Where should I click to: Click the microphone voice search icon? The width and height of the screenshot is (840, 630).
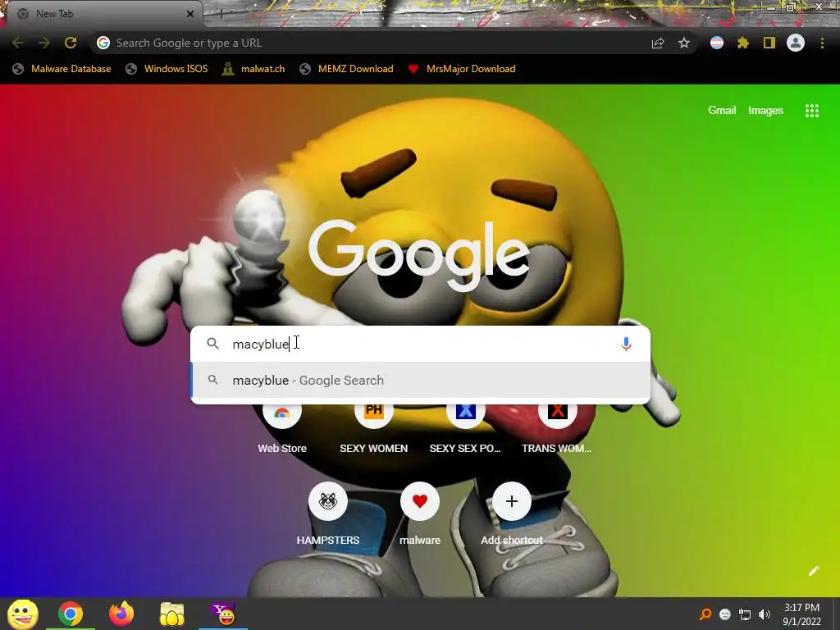pos(626,344)
